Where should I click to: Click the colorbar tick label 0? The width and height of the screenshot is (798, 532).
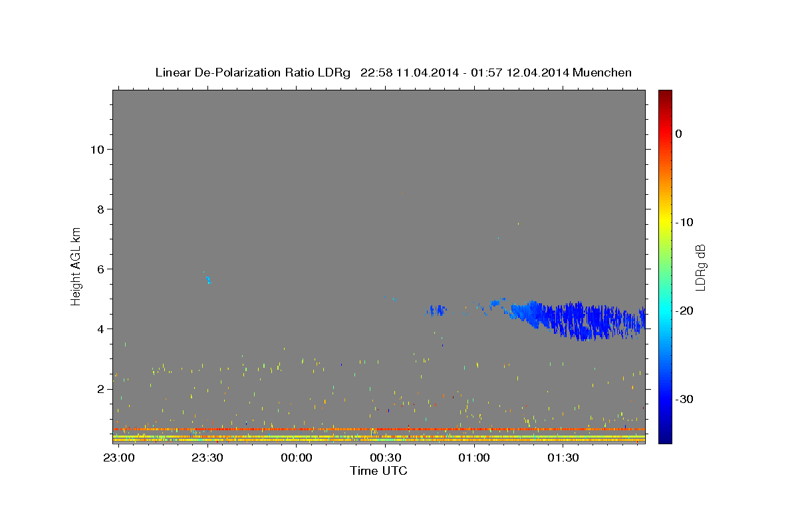tap(679, 134)
